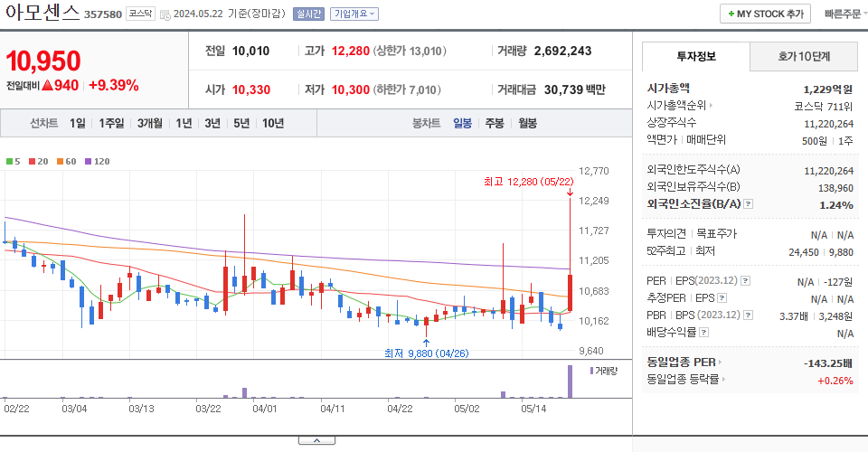Switch to 투자정보 tab

point(696,56)
